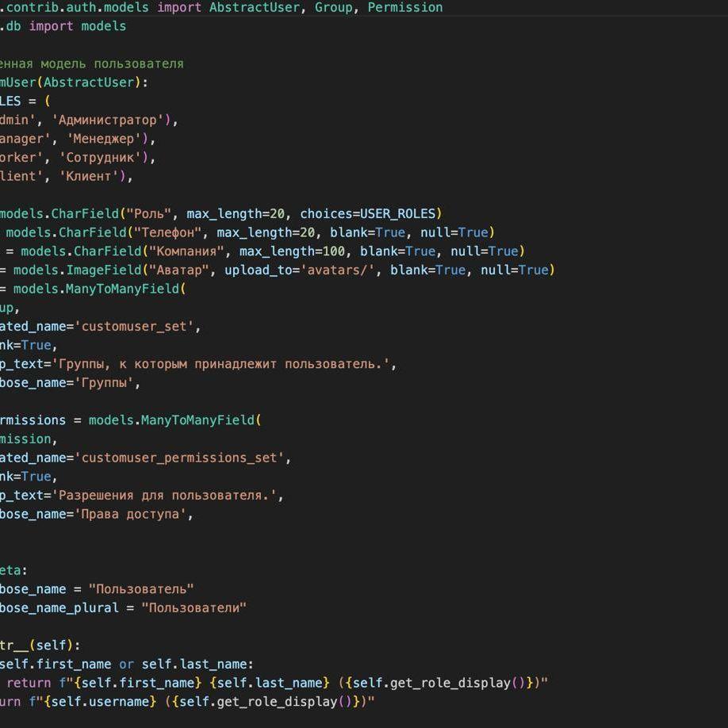This screenshot has height=728, width=728.
Task: Click the 'avatars/' upload path string
Action: (x=337, y=270)
